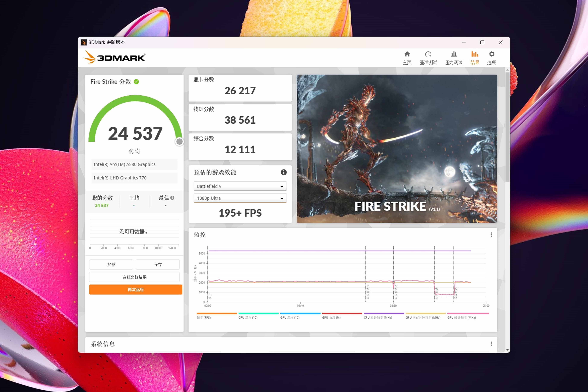Click the Fire Strike preview image

point(397,148)
